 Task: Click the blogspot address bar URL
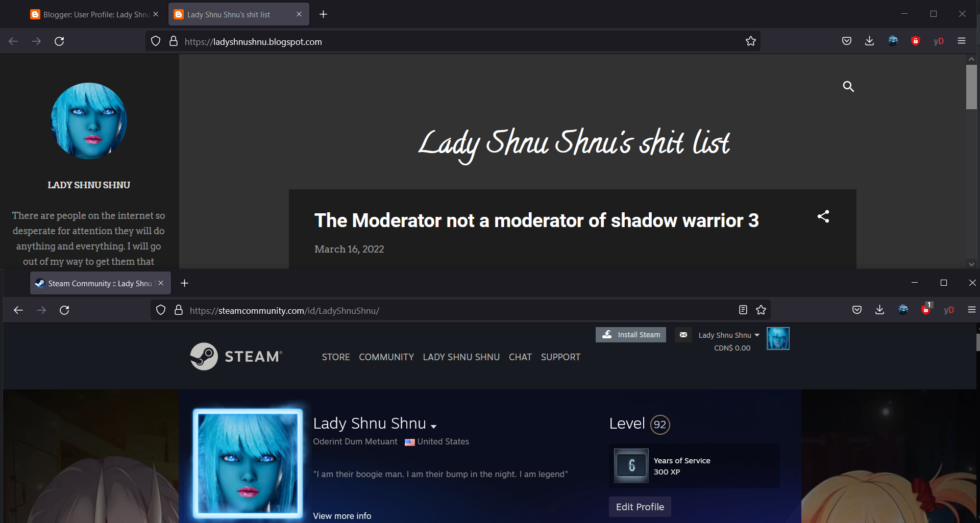pos(253,42)
